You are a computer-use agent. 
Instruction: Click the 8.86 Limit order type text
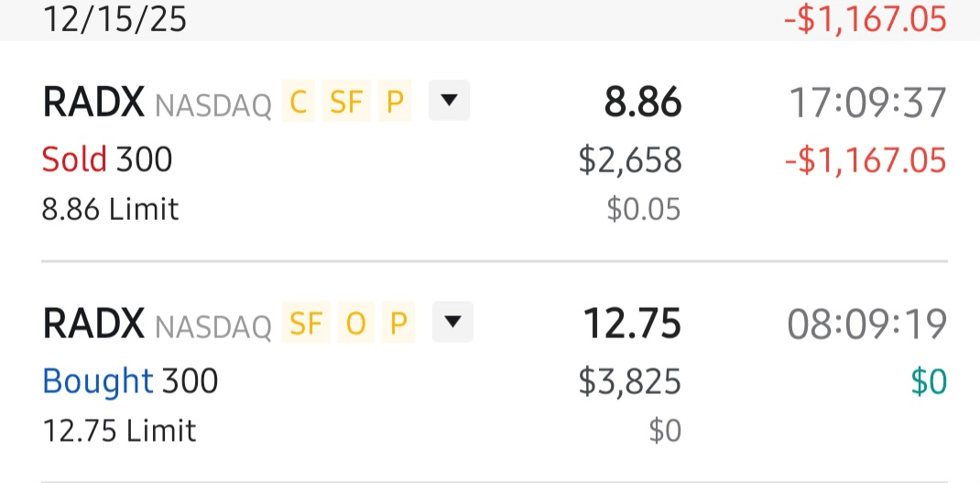[x=110, y=210]
